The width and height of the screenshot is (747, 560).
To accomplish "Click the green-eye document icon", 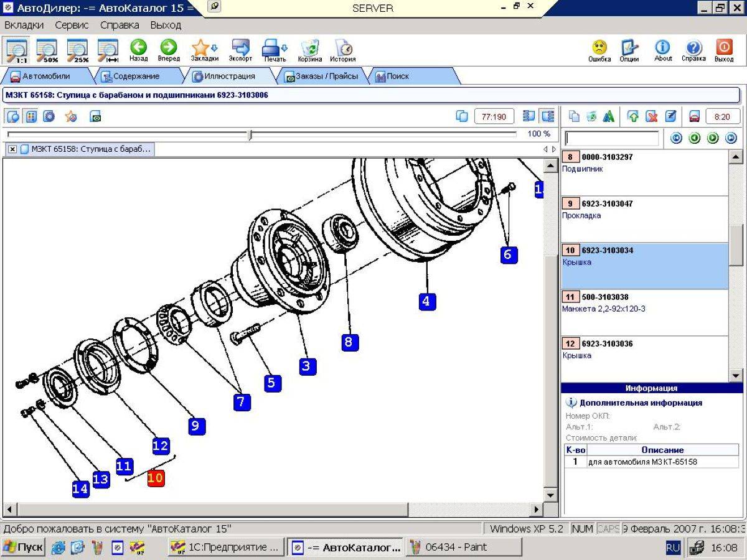I will point(95,116).
